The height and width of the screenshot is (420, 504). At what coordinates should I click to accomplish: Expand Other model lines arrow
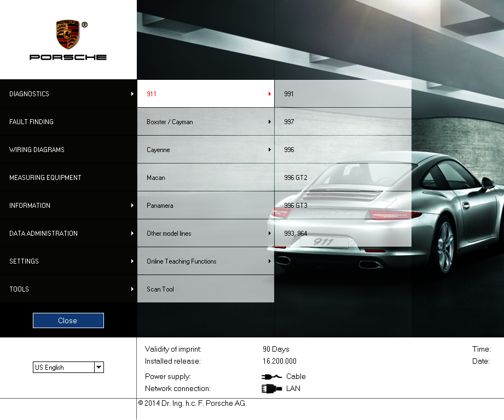269,234
